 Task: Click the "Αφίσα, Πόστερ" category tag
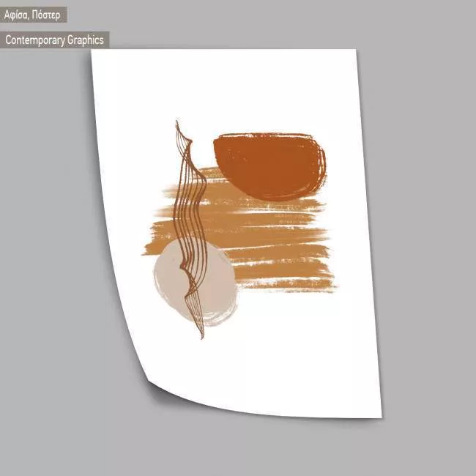tap(33, 15)
